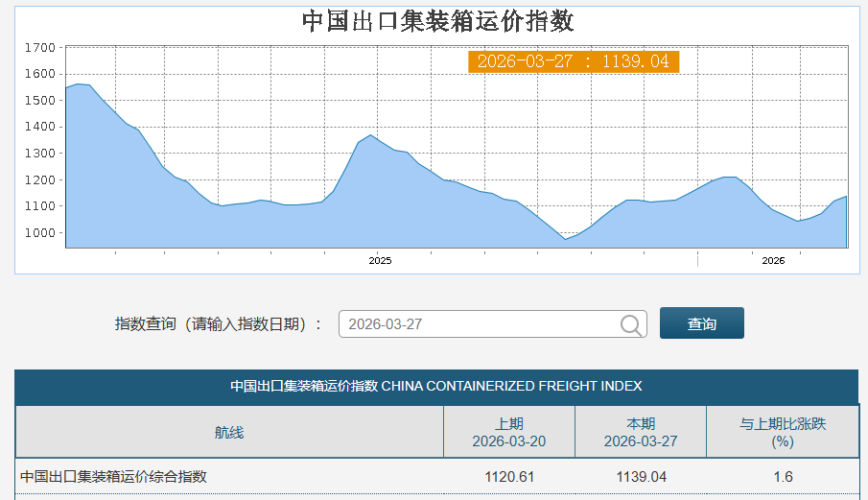Click the 1.6 percent change cell
Image resolution: width=868 pixels, height=500 pixels.
click(x=782, y=476)
